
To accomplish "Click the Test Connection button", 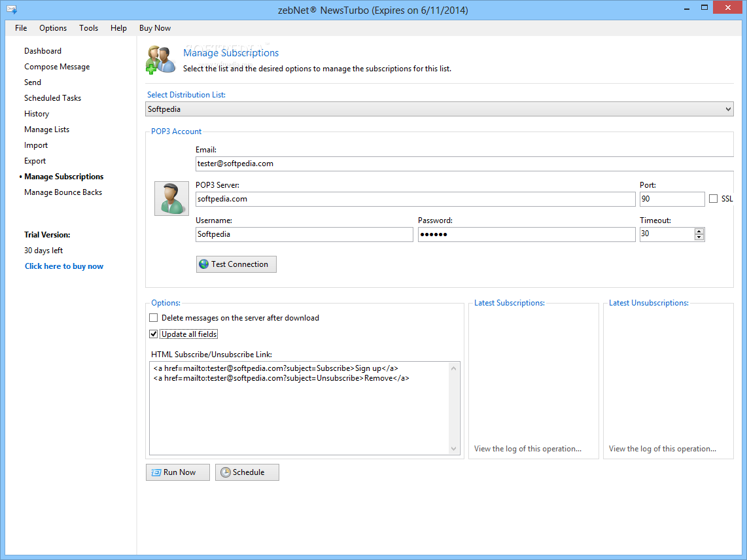I will [236, 264].
